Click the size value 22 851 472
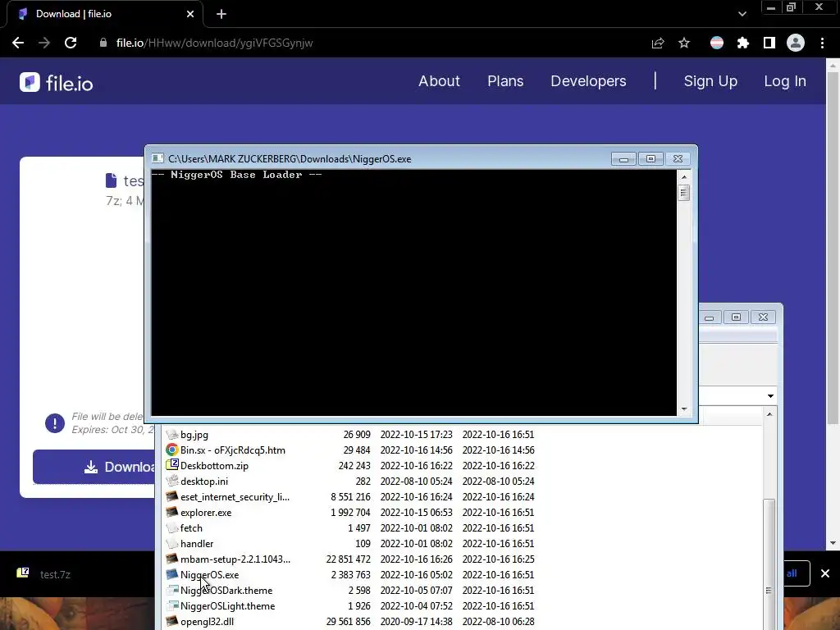Image resolution: width=840 pixels, height=630 pixels. point(348,559)
